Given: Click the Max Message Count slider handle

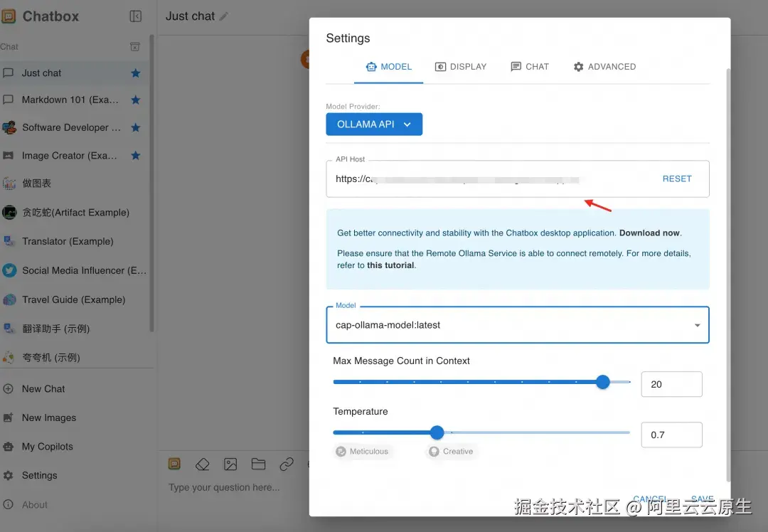Looking at the screenshot, I should tap(603, 382).
